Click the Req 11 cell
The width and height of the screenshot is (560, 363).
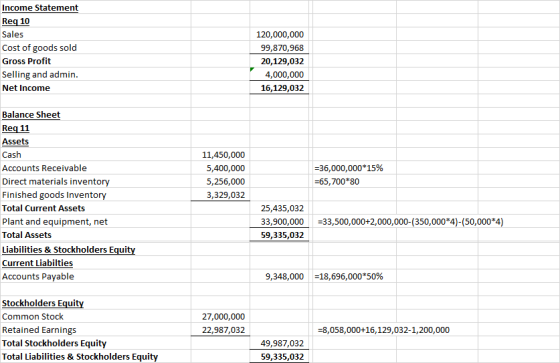(x=16, y=128)
